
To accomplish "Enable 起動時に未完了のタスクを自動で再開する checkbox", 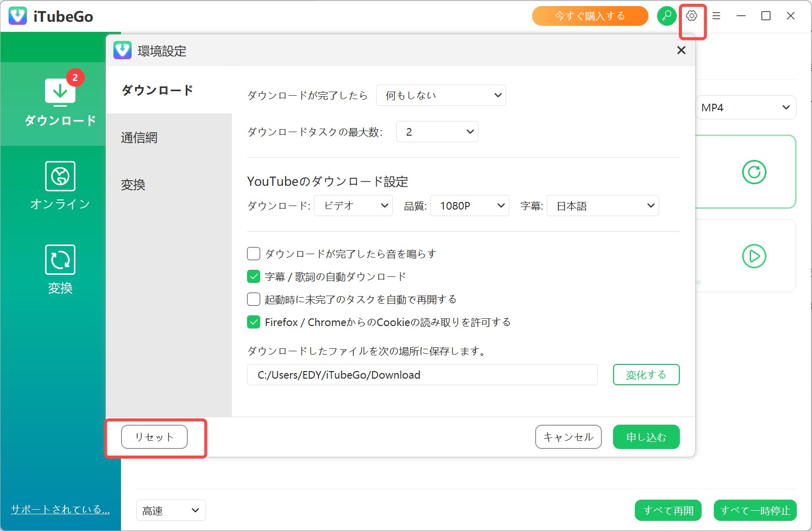I will (x=254, y=299).
